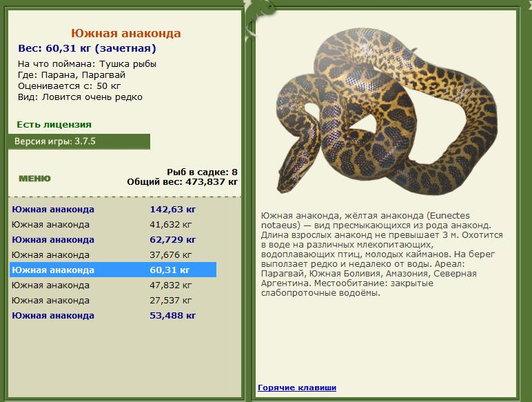Screen dimensions: 532x402
Task: Click the Есть лицензия status text
Action: (x=54, y=125)
